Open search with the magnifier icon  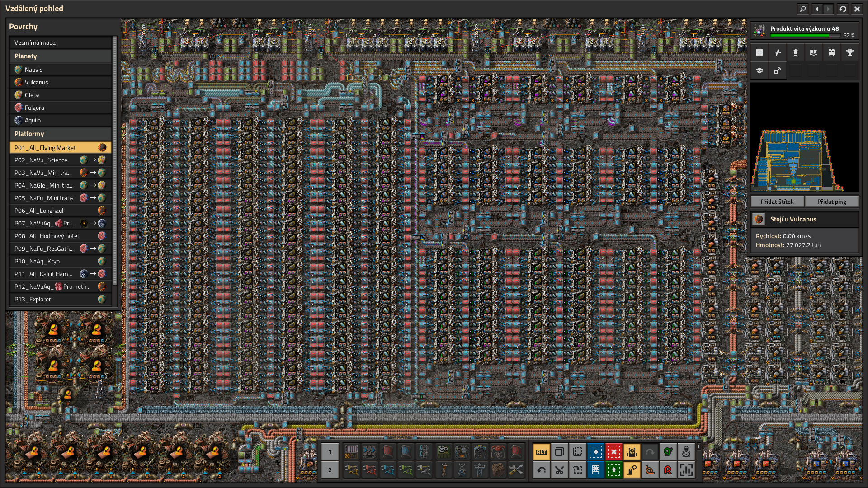(x=802, y=9)
